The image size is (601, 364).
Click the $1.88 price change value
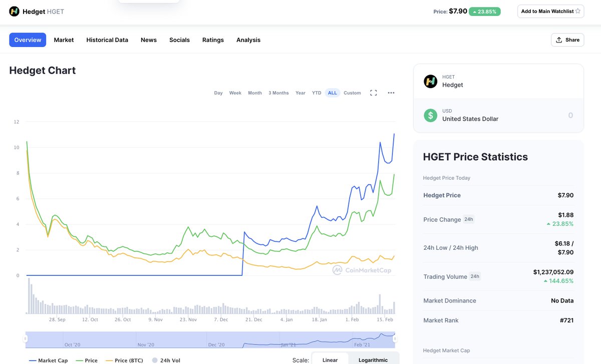[x=566, y=215]
